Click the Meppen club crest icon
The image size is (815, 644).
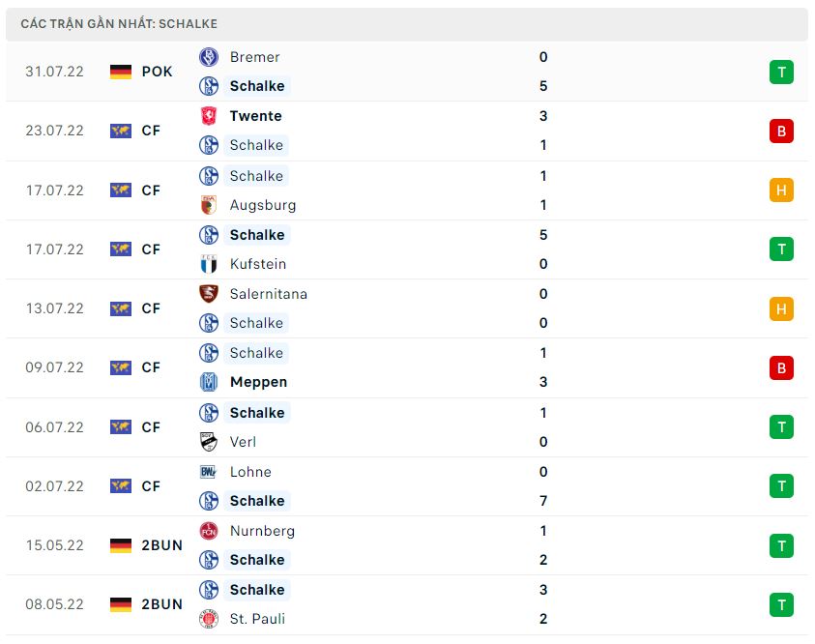pyautogui.click(x=211, y=382)
